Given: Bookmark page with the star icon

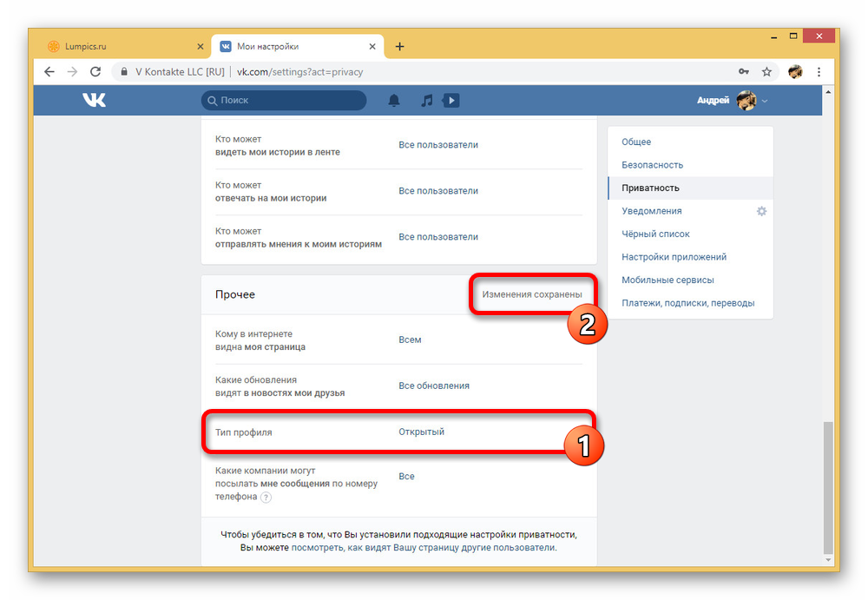Looking at the screenshot, I should (x=766, y=72).
